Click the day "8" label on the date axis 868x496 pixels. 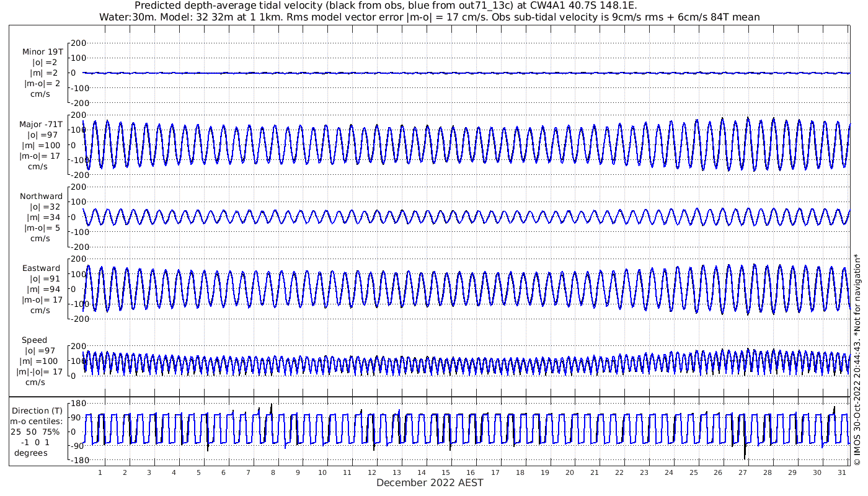[273, 472]
